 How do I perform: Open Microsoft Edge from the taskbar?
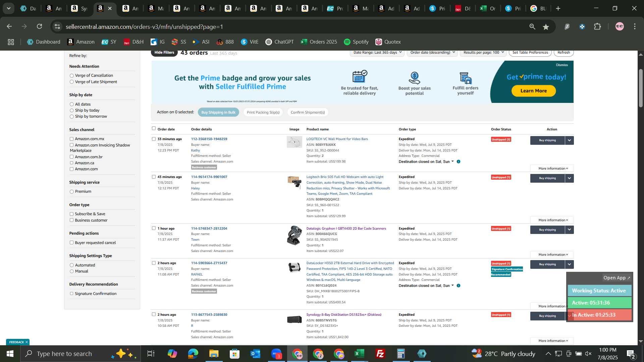tap(193, 354)
